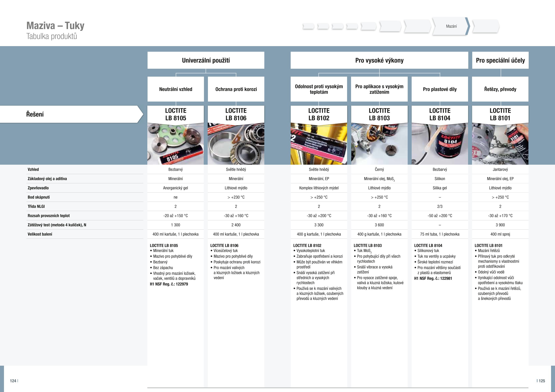Click the Základový olej a aditiva label

pyautogui.click(x=47, y=179)
